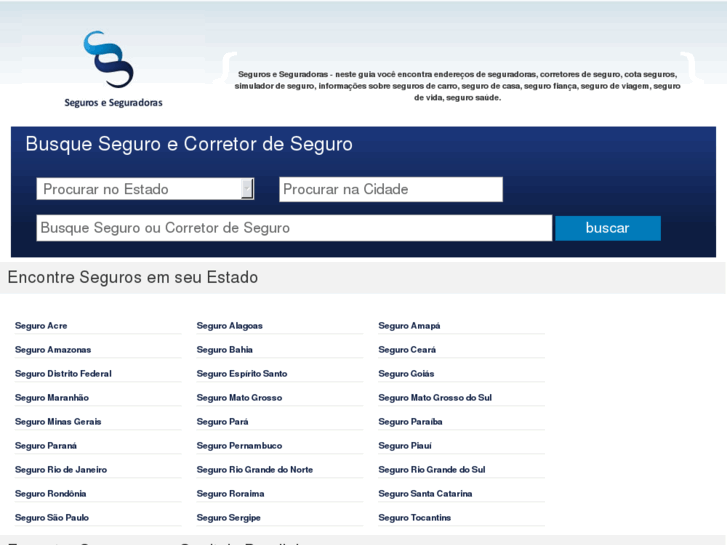Open the Seguro Amapá link
The height and width of the screenshot is (545, 727).
[x=409, y=326]
